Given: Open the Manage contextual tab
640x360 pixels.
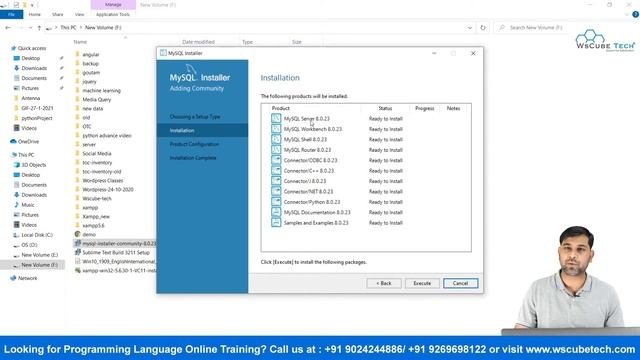Looking at the screenshot, I should (x=113, y=4).
